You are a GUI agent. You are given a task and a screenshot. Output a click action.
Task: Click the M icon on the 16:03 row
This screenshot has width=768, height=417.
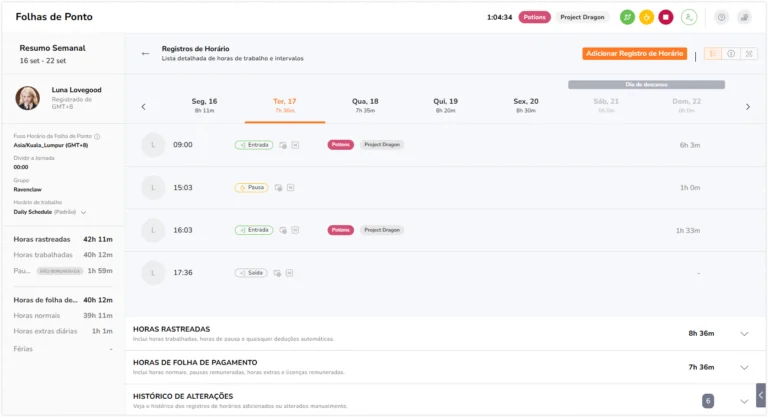point(295,230)
